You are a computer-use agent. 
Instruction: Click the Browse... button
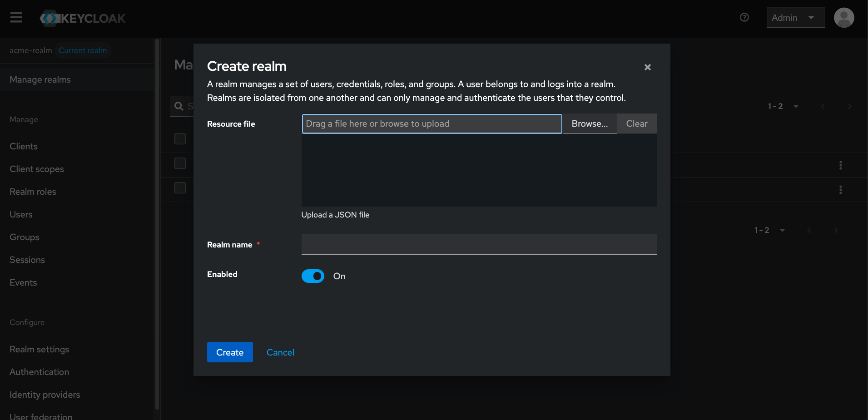click(x=589, y=124)
